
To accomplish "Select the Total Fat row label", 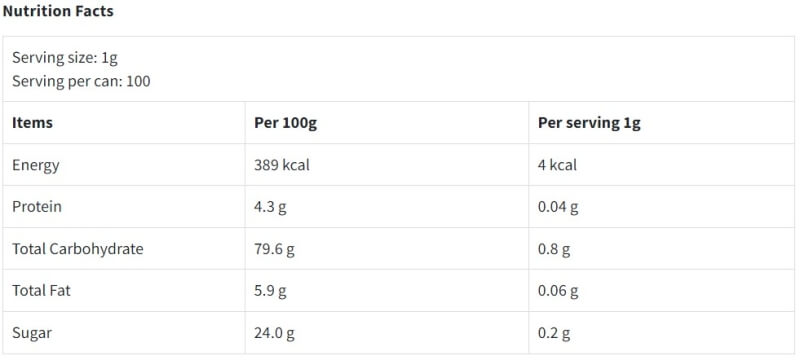I will tap(41, 291).
